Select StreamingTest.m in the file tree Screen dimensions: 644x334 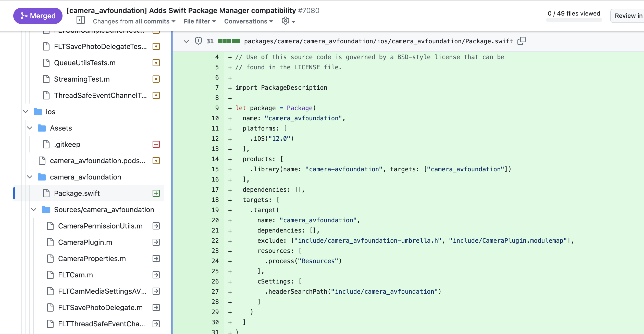coord(82,79)
